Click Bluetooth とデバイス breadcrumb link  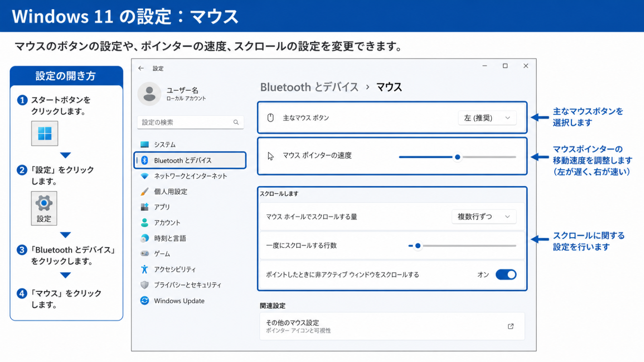click(x=309, y=87)
